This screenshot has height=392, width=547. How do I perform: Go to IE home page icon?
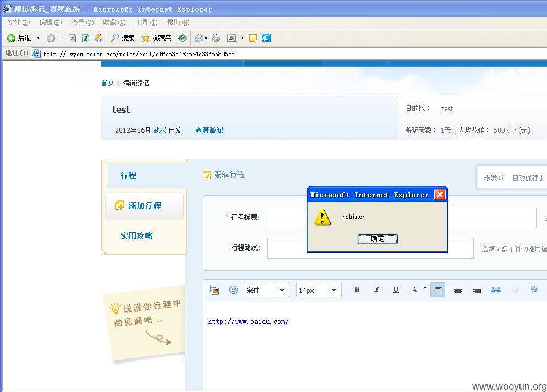(x=99, y=37)
